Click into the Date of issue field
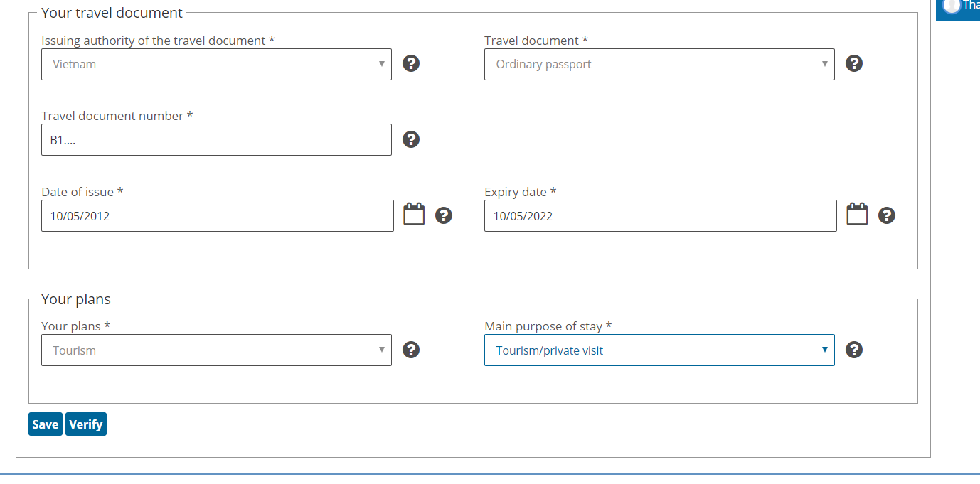The height and width of the screenshot is (484, 980). [x=218, y=215]
